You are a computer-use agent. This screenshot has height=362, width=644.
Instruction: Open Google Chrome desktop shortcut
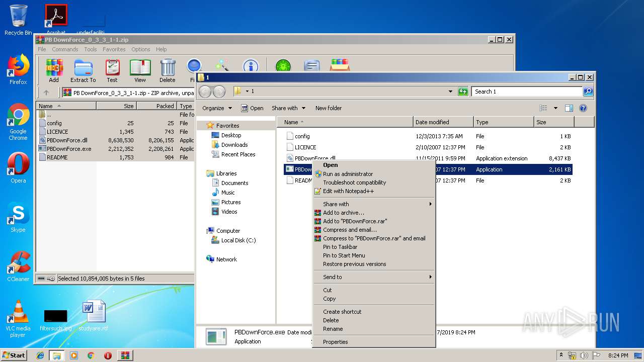18,122
